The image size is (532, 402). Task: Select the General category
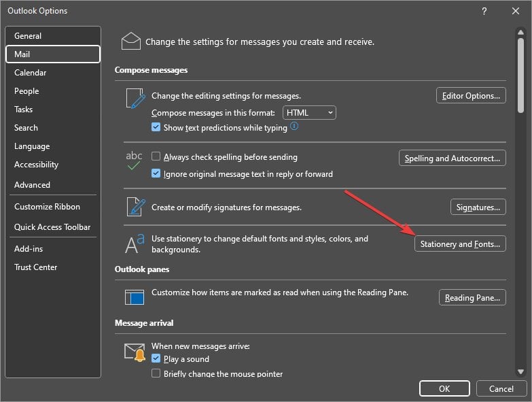pyautogui.click(x=53, y=35)
